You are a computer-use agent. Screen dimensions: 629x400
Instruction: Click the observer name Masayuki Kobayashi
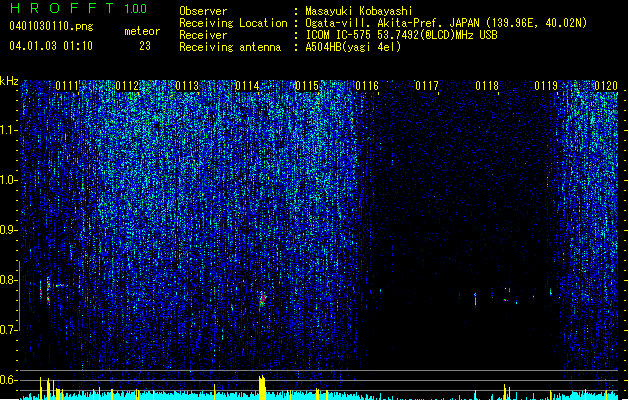(x=359, y=11)
